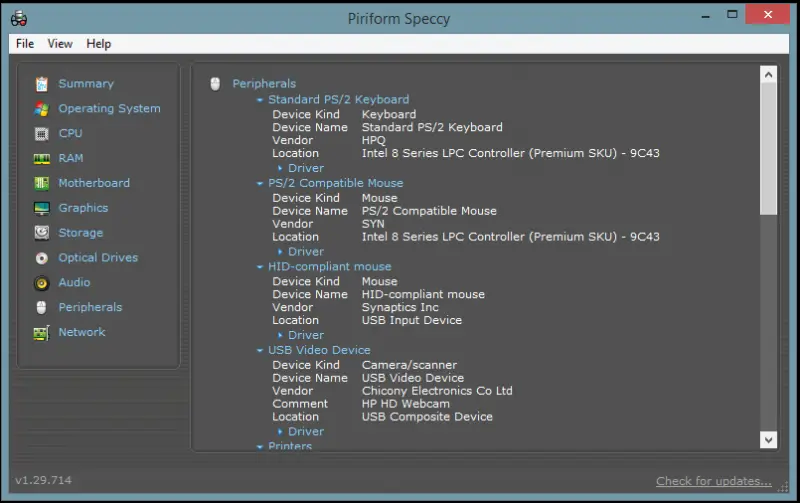Click the Graphics monitor icon
Image resolution: width=800 pixels, height=503 pixels.
[x=42, y=208]
